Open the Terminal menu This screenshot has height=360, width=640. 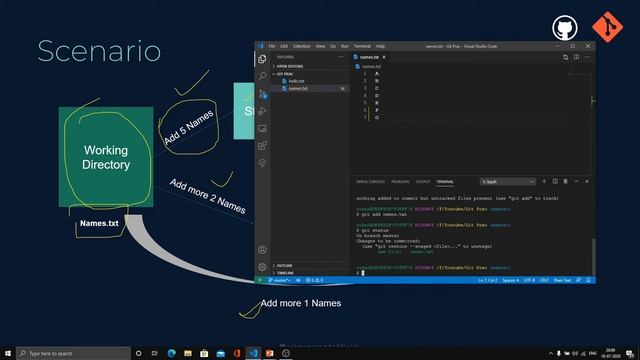(362, 46)
